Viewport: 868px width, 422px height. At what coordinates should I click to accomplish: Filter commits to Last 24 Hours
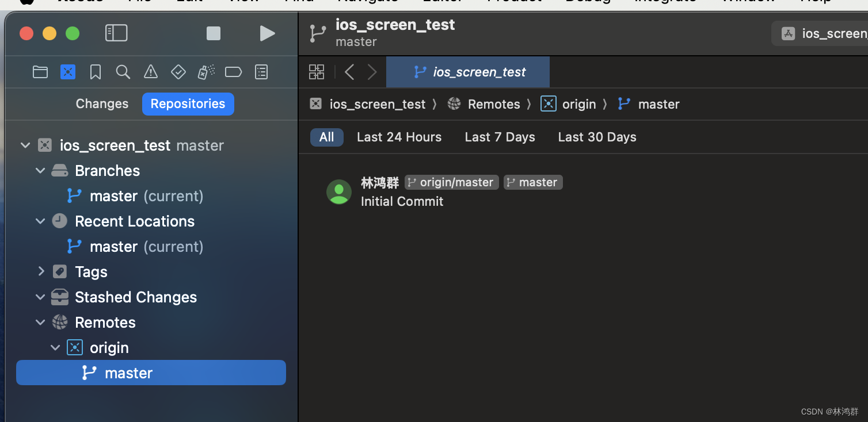[399, 137]
